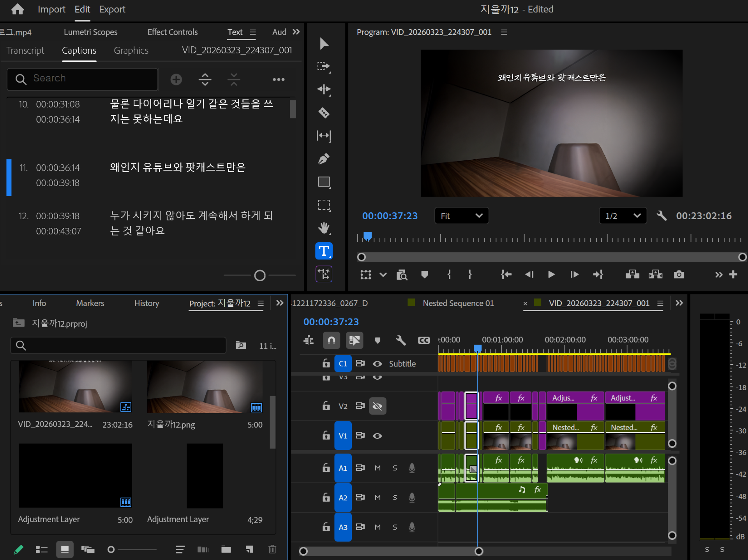Add new caption segment plus icon
The image size is (748, 560).
176,79
